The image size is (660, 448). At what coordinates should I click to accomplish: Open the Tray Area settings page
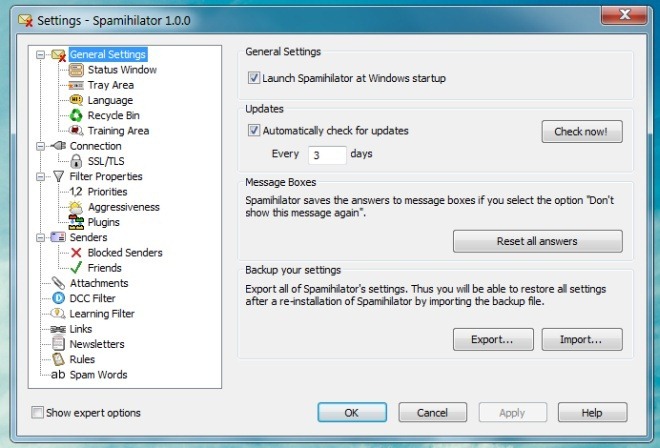pos(111,85)
